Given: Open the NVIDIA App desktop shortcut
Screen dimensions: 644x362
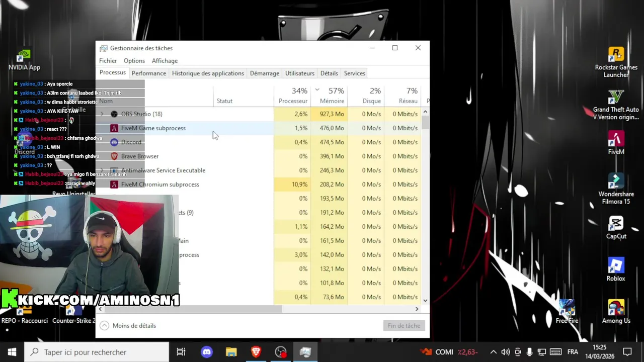Looking at the screenshot, I should tap(24, 59).
